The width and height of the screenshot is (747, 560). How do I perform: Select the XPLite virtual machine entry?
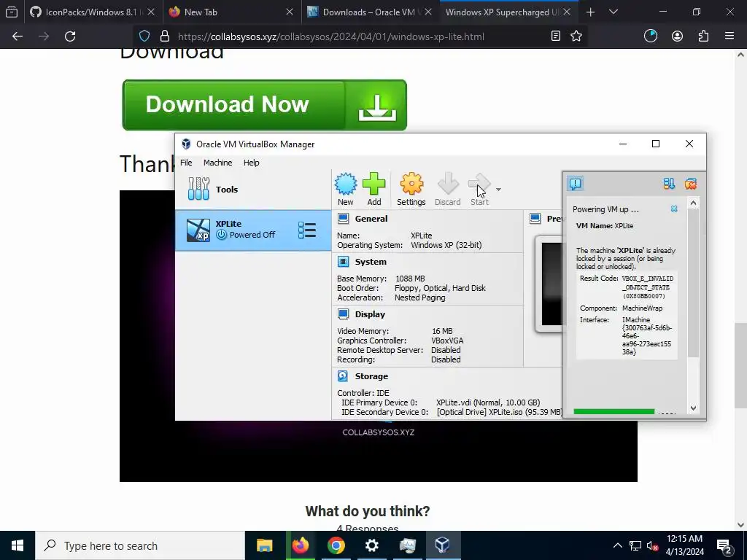[253, 230]
